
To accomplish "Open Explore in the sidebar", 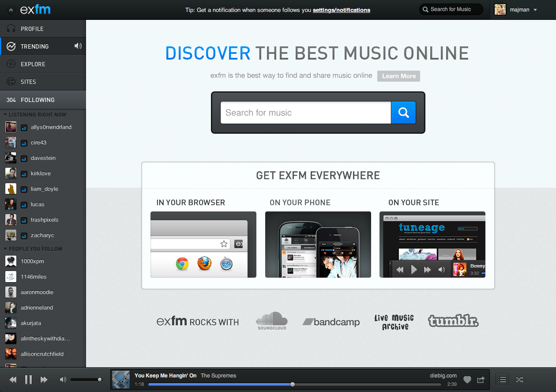I will point(43,64).
